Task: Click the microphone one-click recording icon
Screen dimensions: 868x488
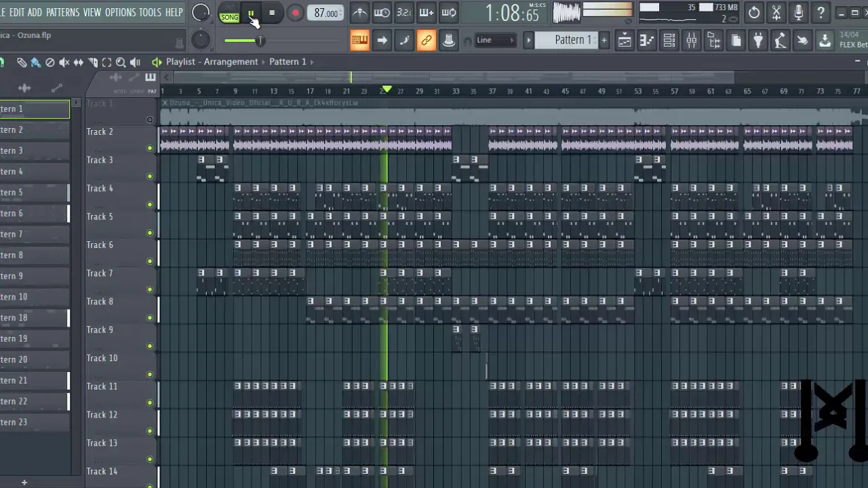Action: pos(799,12)
